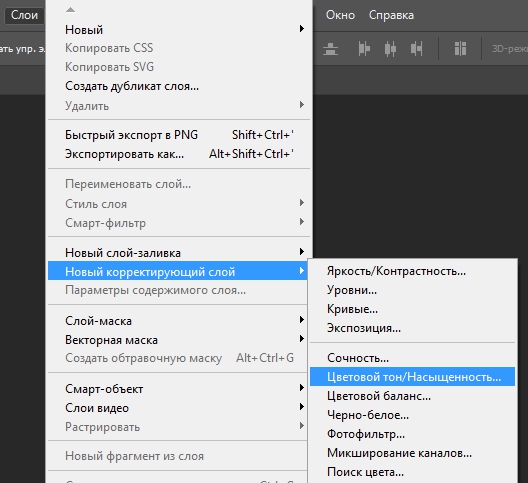Open the Слой-маска submenu

[x=177, y=320]
